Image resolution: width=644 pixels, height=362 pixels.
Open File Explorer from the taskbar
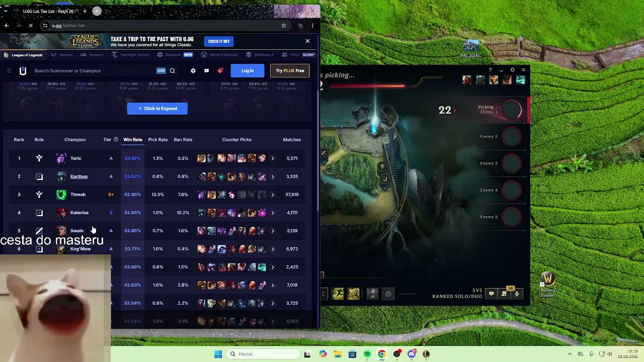[338, 354]
